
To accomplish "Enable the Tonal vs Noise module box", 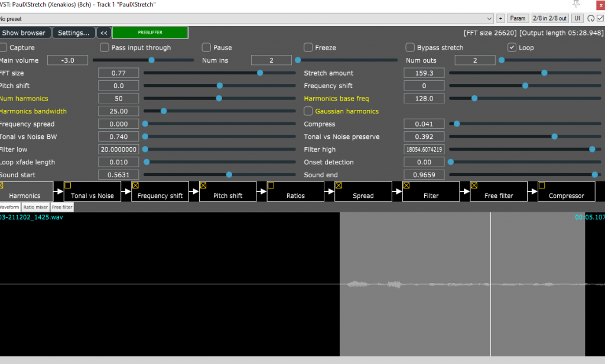I will point(67,186).
